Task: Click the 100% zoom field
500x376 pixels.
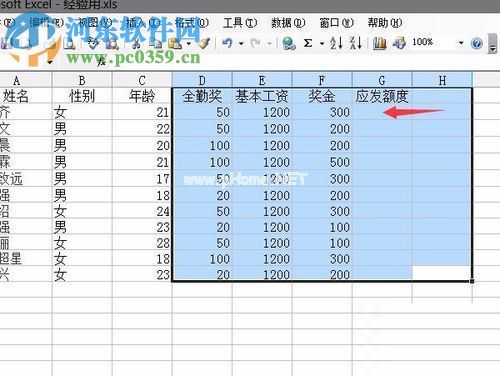Action: [433, 42]
